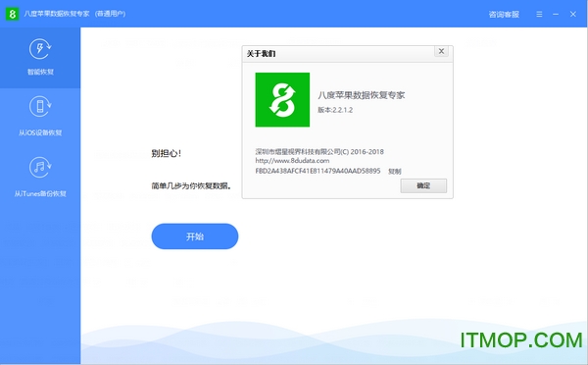Click the large green 8 logo in About dialog
588x365 pixels.
pos(282,99)
